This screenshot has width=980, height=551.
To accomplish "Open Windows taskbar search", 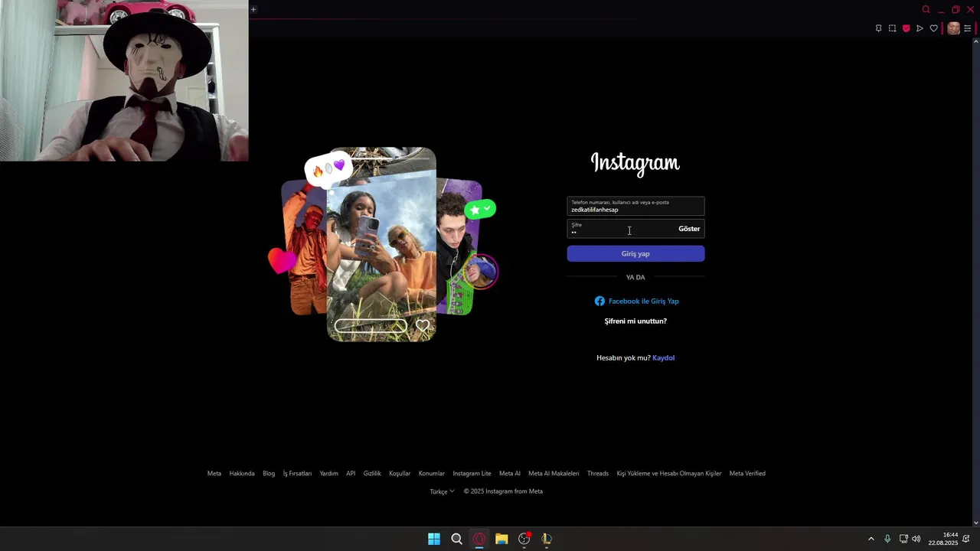I will [x=456, y=539].
